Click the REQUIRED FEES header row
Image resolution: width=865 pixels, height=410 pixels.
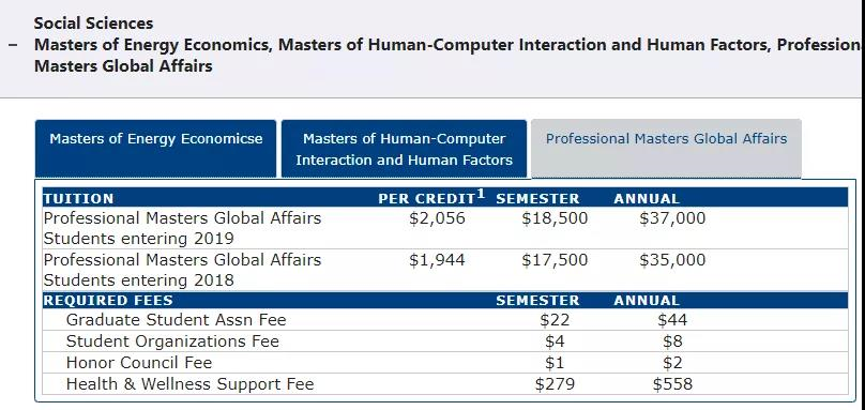pyautogui.click(x=445, y=300)
